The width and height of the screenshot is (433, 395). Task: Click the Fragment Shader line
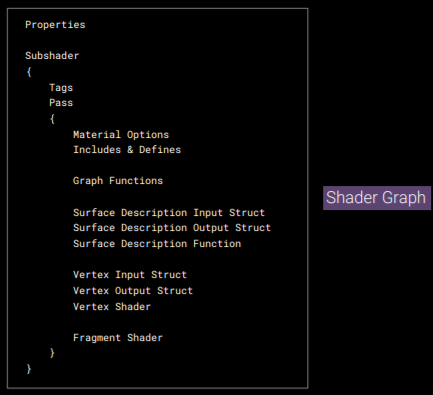pos(118,338)
